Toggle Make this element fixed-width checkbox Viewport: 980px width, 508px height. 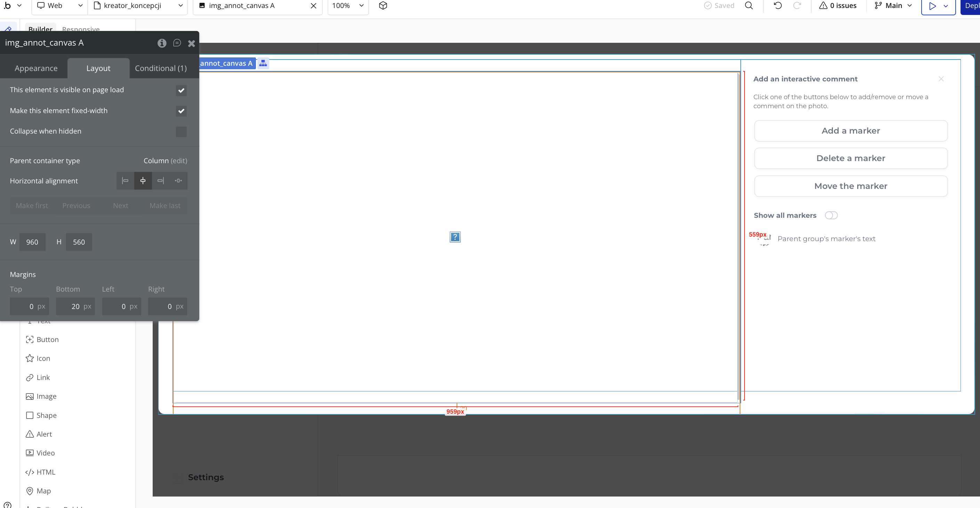click(181, 111)
